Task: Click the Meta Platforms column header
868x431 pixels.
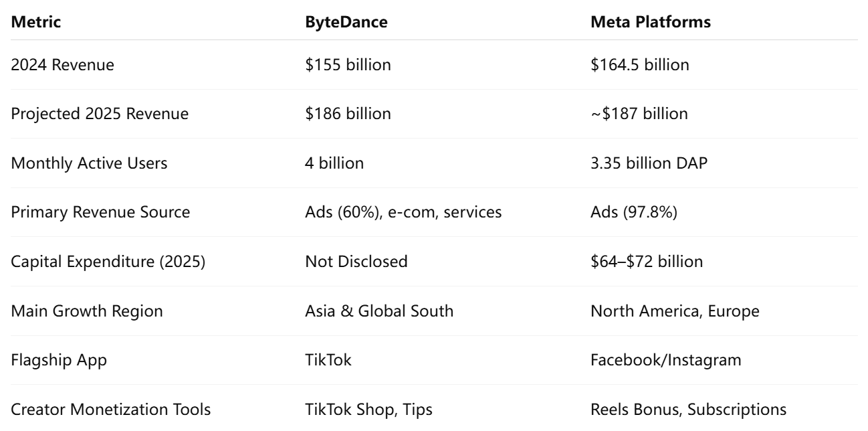Action: 641,22
